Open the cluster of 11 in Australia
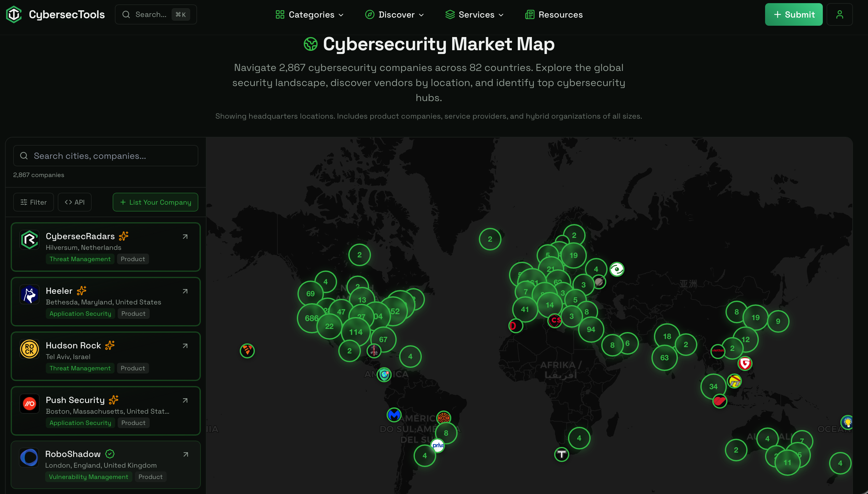The height and width of the screenshot is (494, 868). tap(787, 462)
